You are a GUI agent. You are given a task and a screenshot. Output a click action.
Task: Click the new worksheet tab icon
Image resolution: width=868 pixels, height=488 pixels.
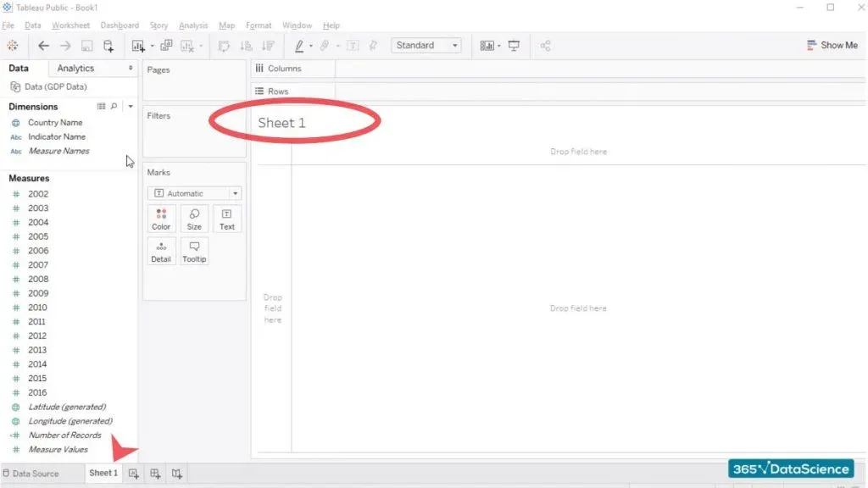pos(134,474)
